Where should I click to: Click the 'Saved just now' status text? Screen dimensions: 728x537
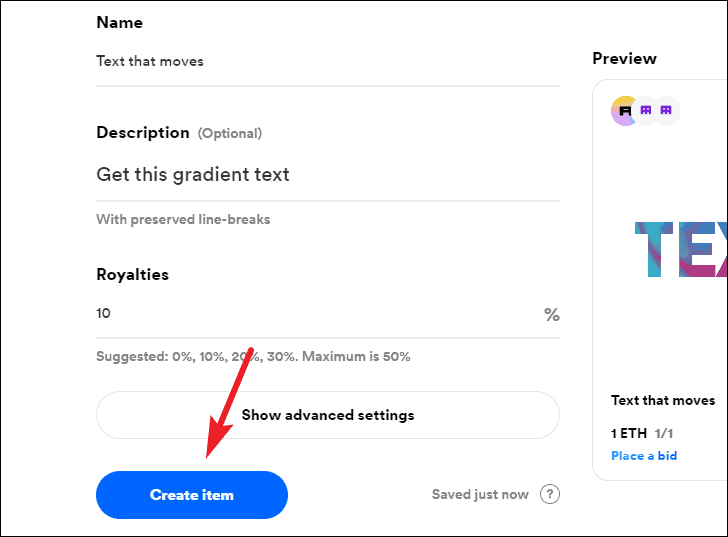click(x=480, y=494)
